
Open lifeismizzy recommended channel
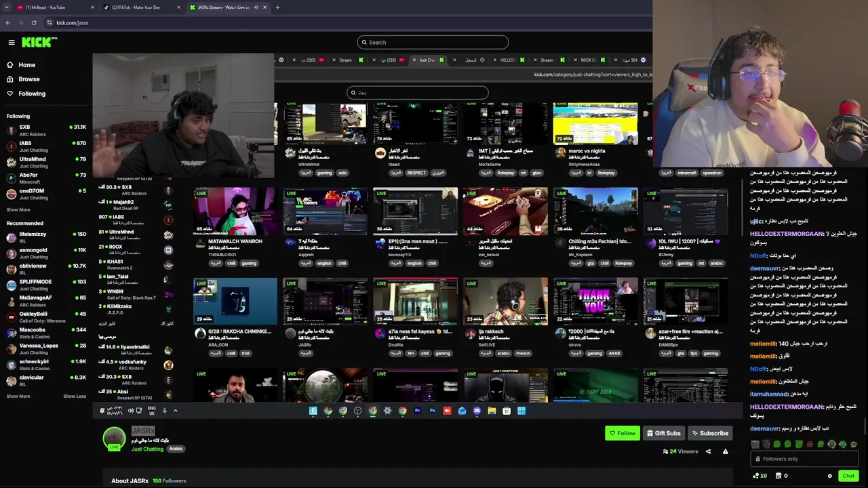click(46, 237)
